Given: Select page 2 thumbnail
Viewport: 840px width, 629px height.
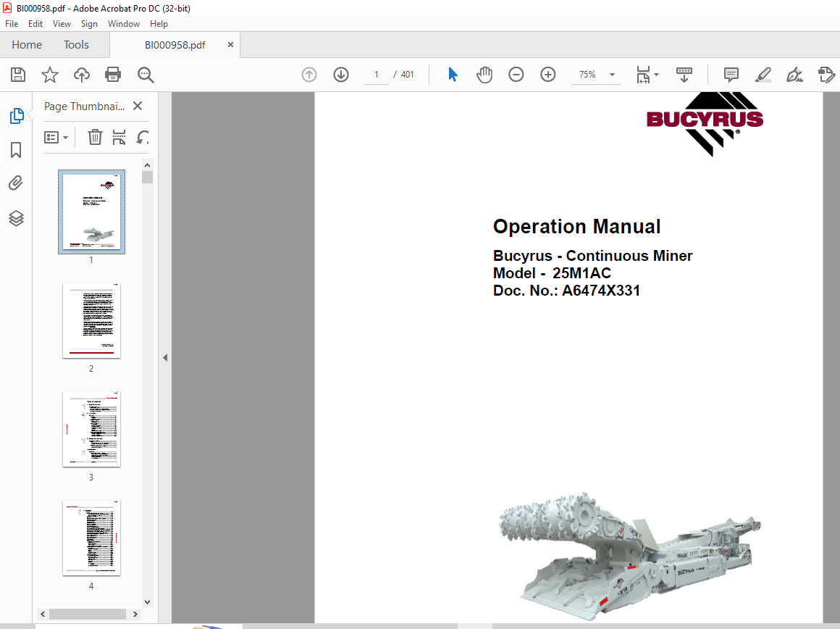Looking at the screenshot, I should click(x=92, y=321).
